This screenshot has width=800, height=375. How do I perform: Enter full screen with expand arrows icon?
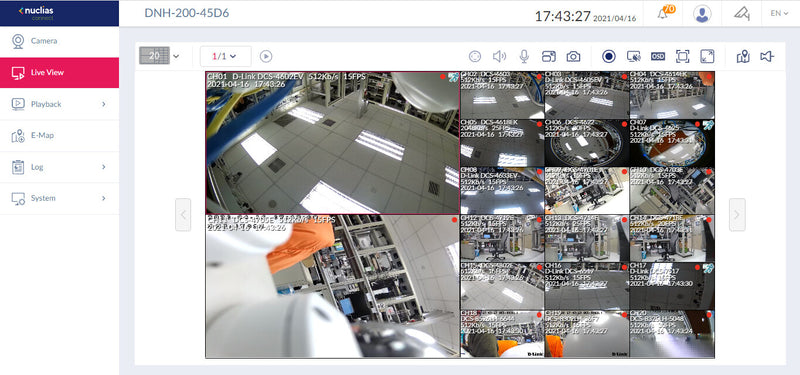(x=707, y=57)
